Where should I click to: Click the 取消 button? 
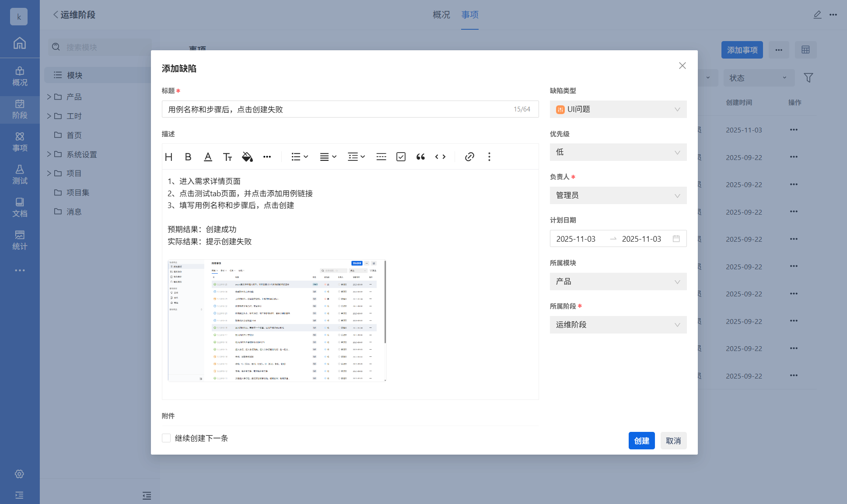673,441
